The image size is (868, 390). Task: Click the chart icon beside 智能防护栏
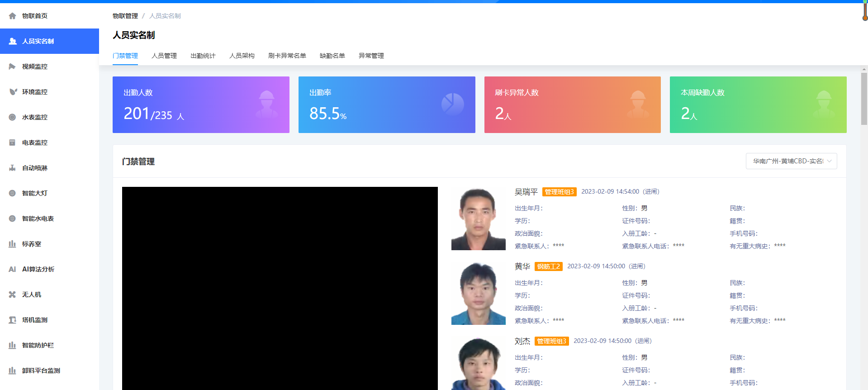[12, 345]
